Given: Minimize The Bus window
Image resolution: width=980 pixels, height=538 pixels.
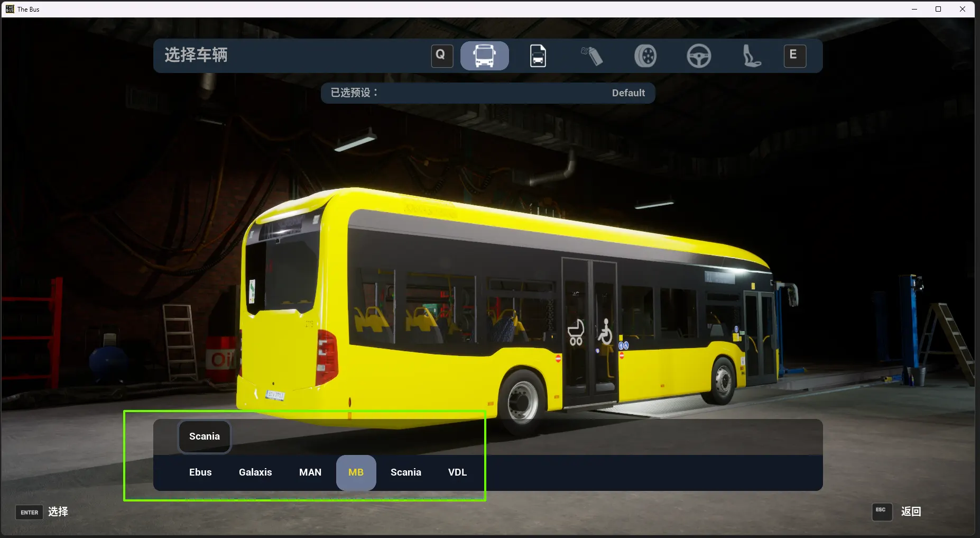Looking at the screenshot, I should (914, 9).
